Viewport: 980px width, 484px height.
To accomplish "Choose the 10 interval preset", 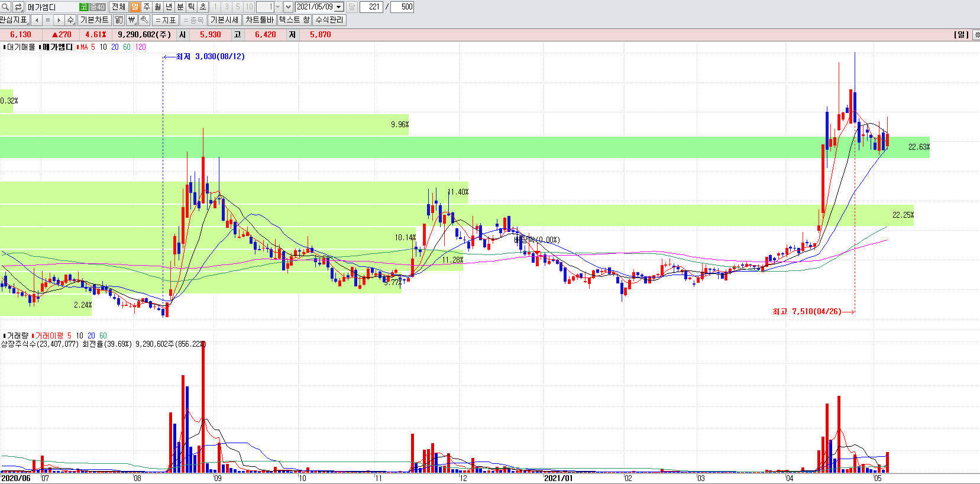I will tap(249, 7).
